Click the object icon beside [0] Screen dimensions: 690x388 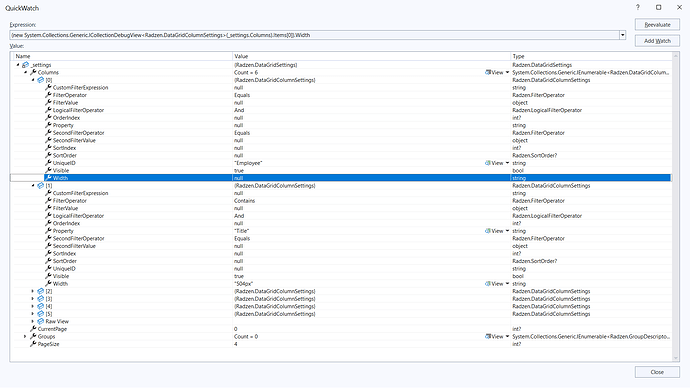[x=40, y=80]
